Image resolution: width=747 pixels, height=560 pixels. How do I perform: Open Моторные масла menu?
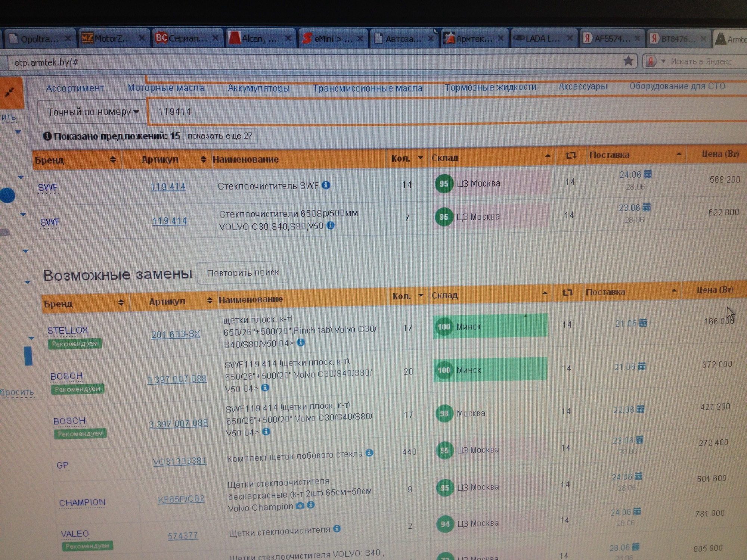tap(166, 88)
